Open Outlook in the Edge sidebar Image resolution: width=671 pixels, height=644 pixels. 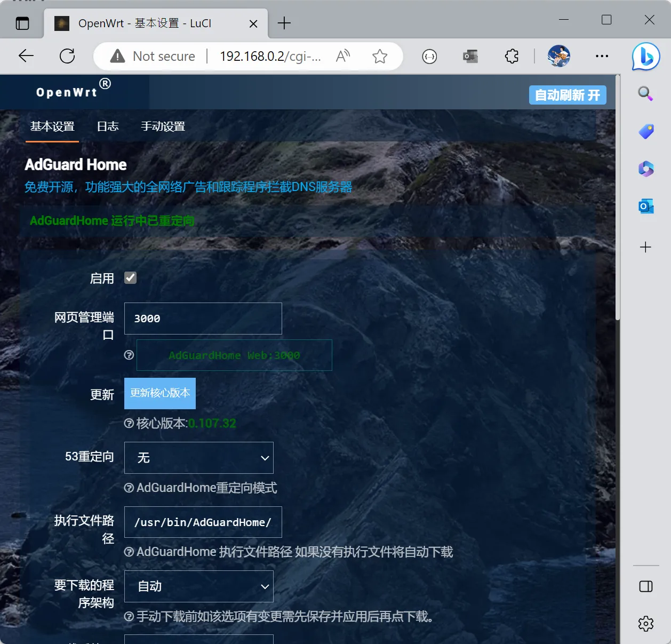click(645, 206)
